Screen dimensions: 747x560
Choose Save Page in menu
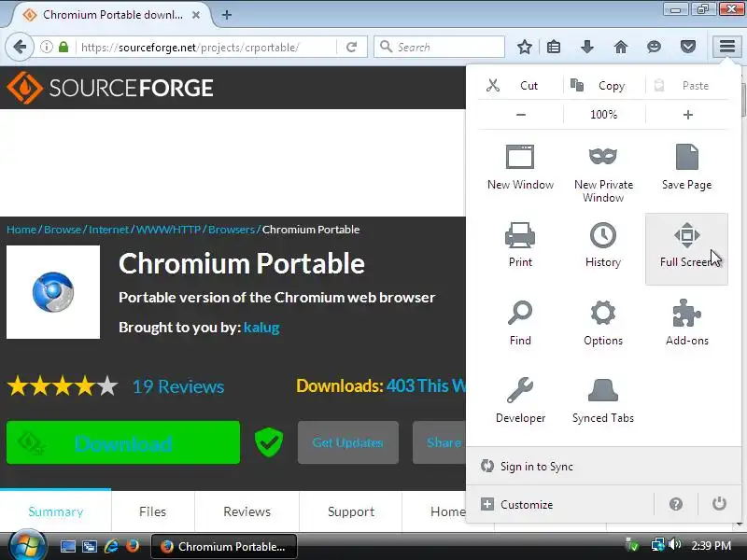click(686, 168)
